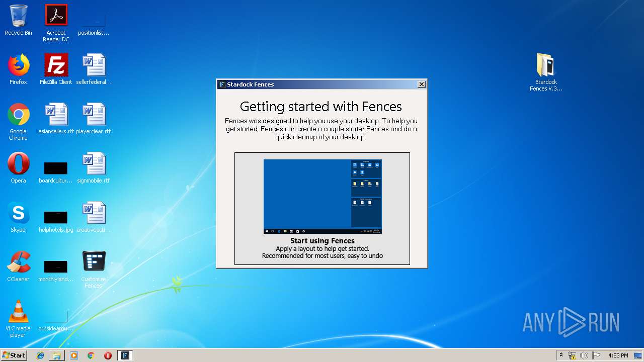The width and height of the screenshot is (644, 362).
Task: Launch Opera from the taskbar
Action: 108,355
